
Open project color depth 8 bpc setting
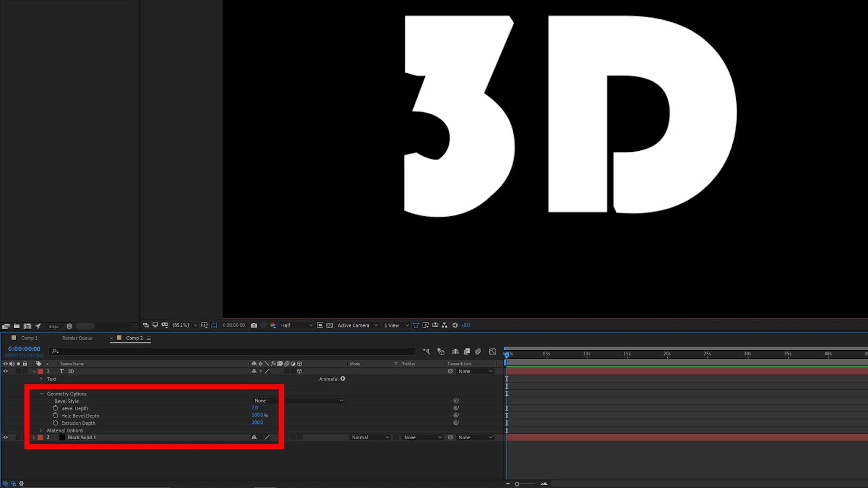[x=54, y=326]
